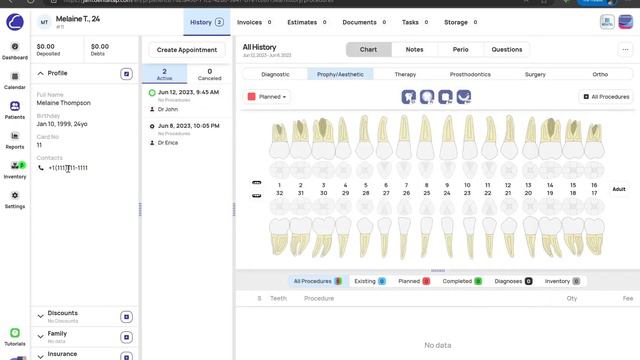Click the clinic thumbnail icon at top right
Screen dimensions: 640x360
[x=607, y=22]
